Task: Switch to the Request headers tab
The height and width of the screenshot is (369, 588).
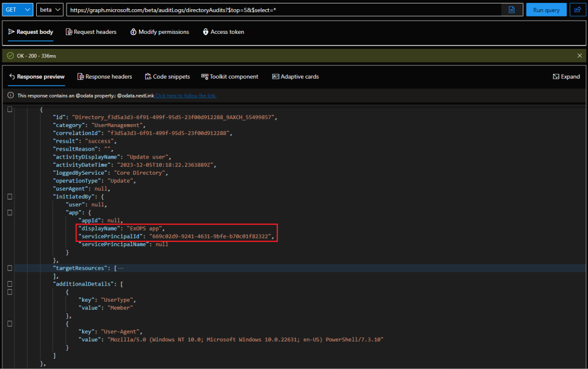Action: click(x=91, y=32)
